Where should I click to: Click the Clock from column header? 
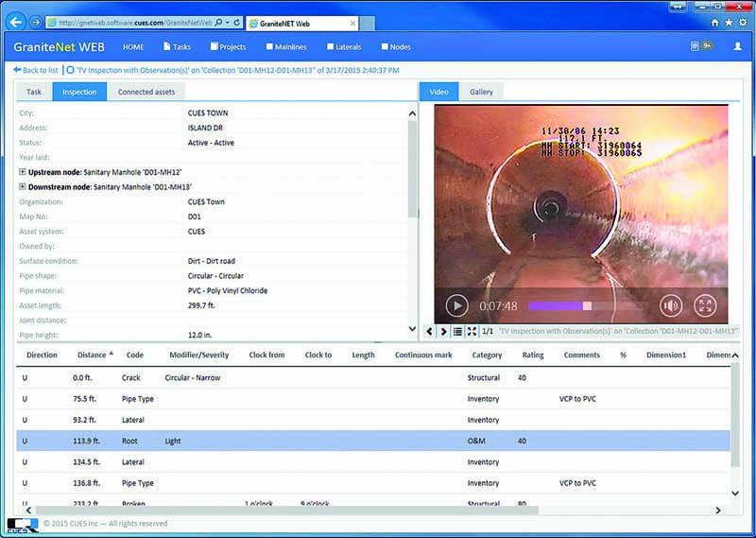tap(266, 356)
